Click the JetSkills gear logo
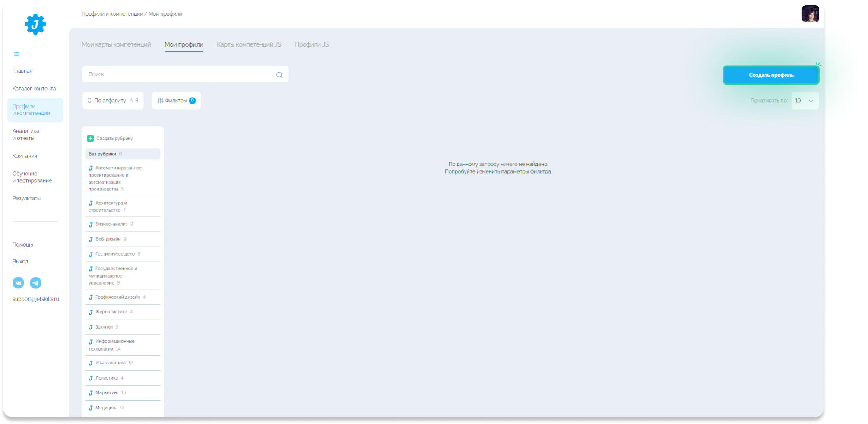 pyautogui.click(x=35, y=24)
